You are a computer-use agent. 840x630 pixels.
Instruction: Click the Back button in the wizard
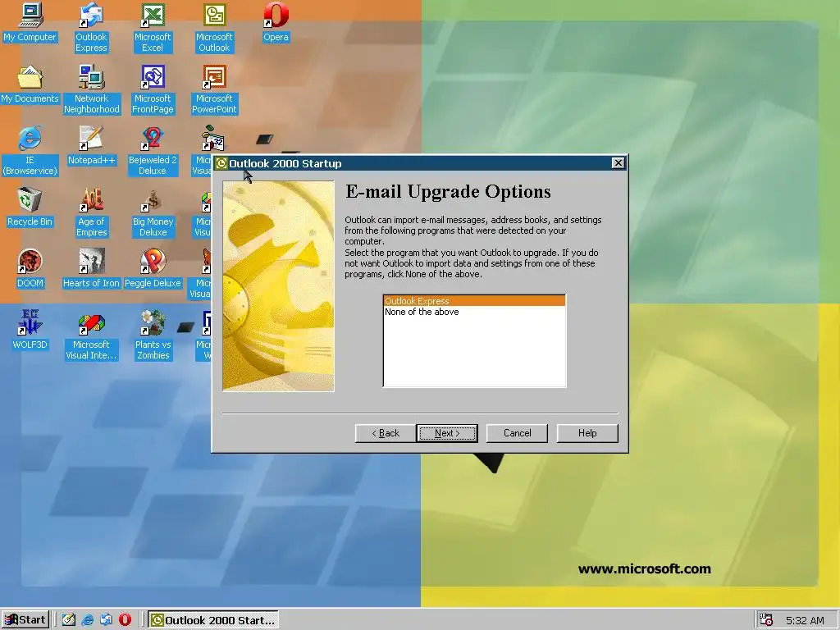point(386,433)
